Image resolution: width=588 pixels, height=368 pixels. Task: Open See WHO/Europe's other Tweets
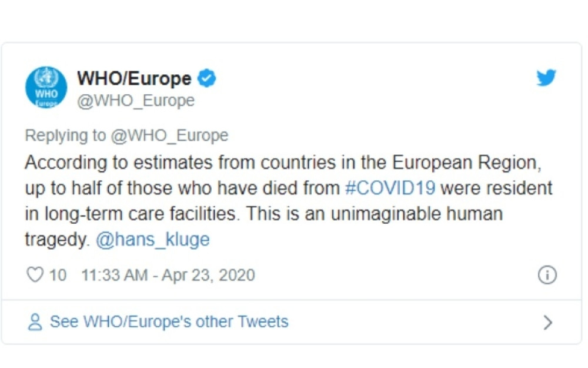169,321
